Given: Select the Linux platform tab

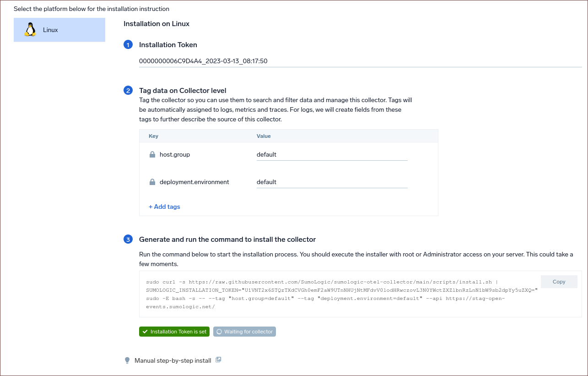Looking at the screenshot, I should (x=59, y=30).
